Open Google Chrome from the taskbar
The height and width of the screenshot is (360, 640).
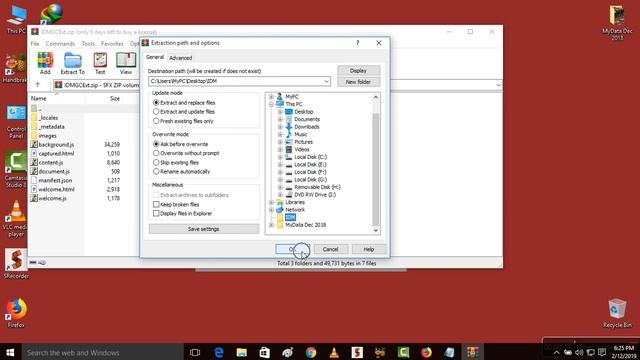[x=311, y=352]
